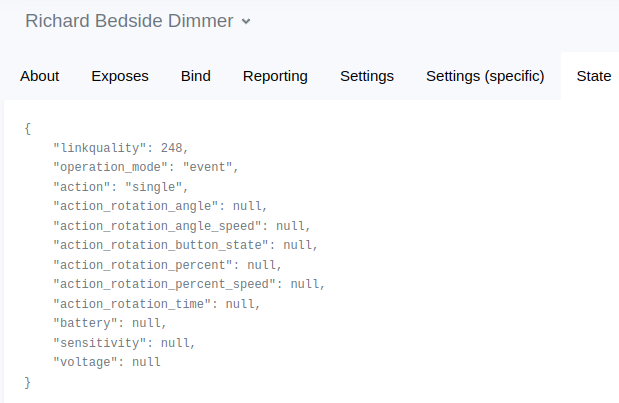The width and height of the screenshot is (619, 403).
Task: Click the action_rotation_angle null line
Action: [x=160, y=206]
